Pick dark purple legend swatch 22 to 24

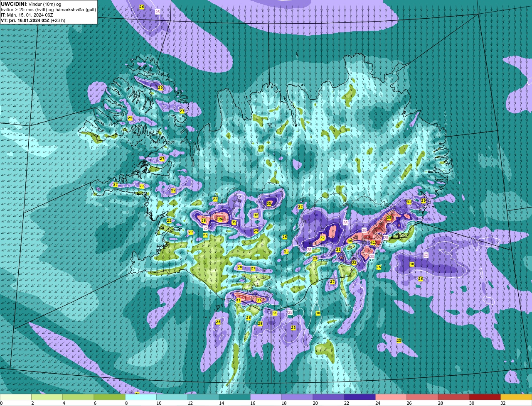pos(360,397)
